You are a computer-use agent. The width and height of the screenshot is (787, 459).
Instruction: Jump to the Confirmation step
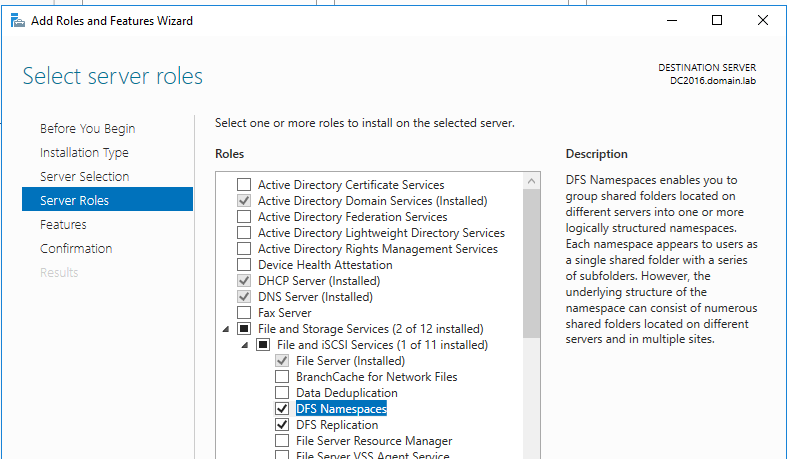(76, 249)
